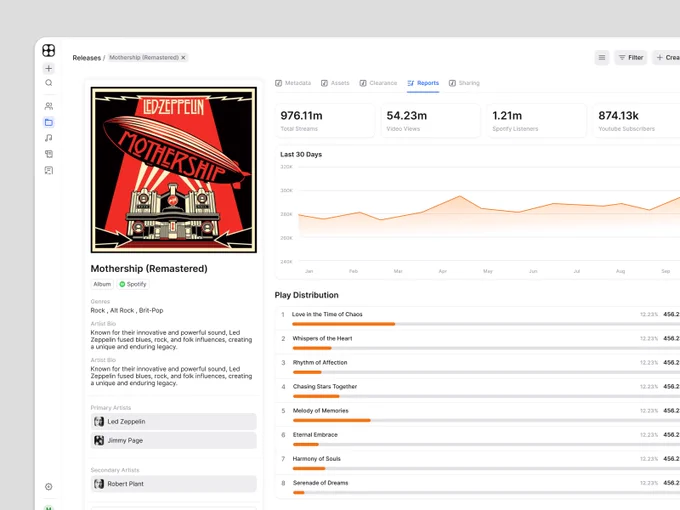Image resolution: width=680 pixels, height=510 pixels.
Task: Click the Releases breadcrumb link
Action: click(86, 58)
